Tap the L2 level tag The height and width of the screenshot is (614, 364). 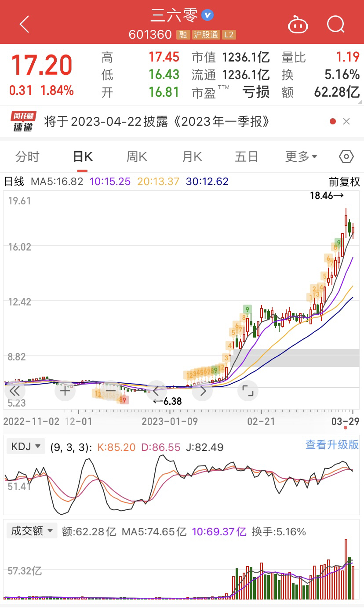tap(228, 35)
